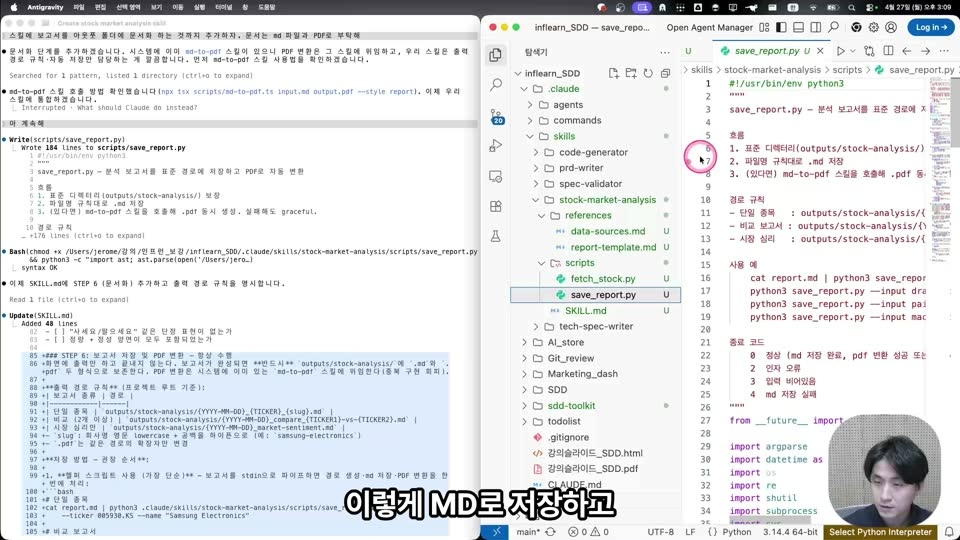The width and height of the screenshot is (960, 540).
Task: Open fetch_stock.py file
Action: (x=602, y=279)
